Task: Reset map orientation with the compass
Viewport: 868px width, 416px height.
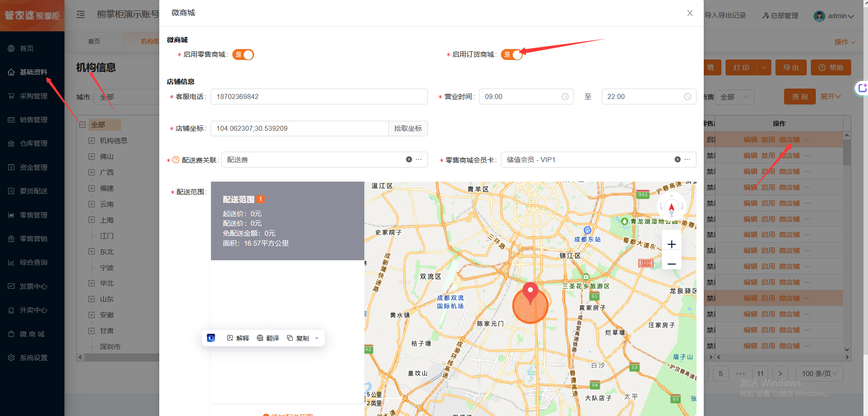Action: pos(672,207)
